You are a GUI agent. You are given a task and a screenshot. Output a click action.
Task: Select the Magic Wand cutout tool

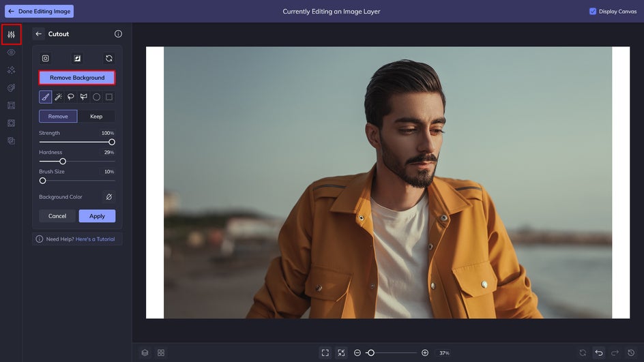58,97
